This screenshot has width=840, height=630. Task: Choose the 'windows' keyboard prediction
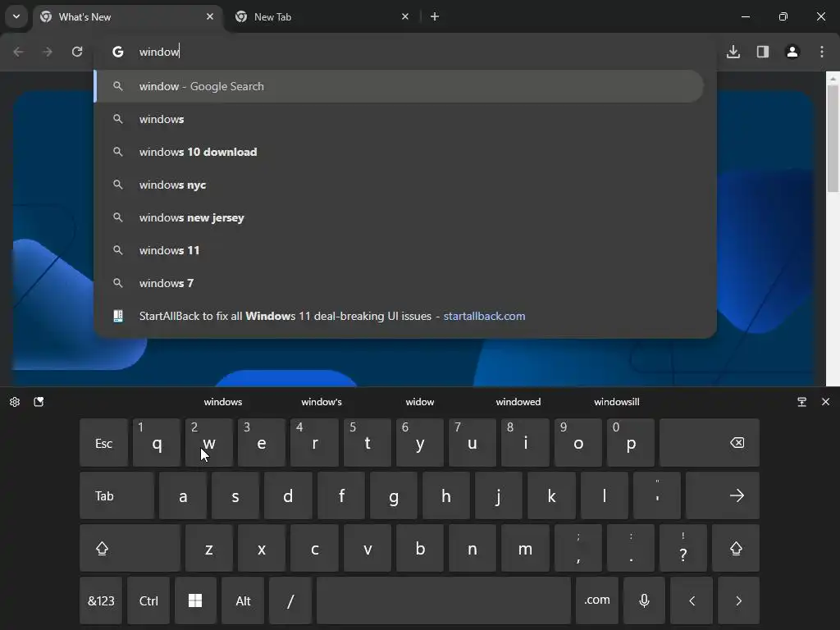(223, 402)
